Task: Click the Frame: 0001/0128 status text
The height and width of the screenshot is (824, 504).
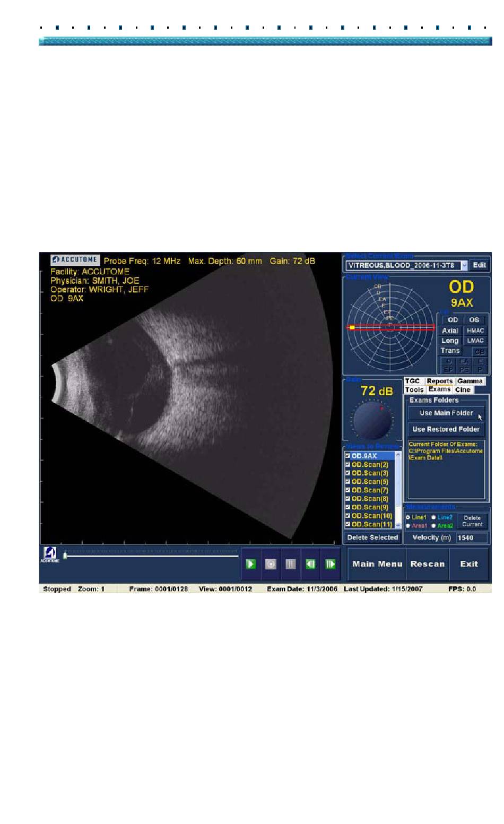Action: pyautogui.click(x=159, y=589)
